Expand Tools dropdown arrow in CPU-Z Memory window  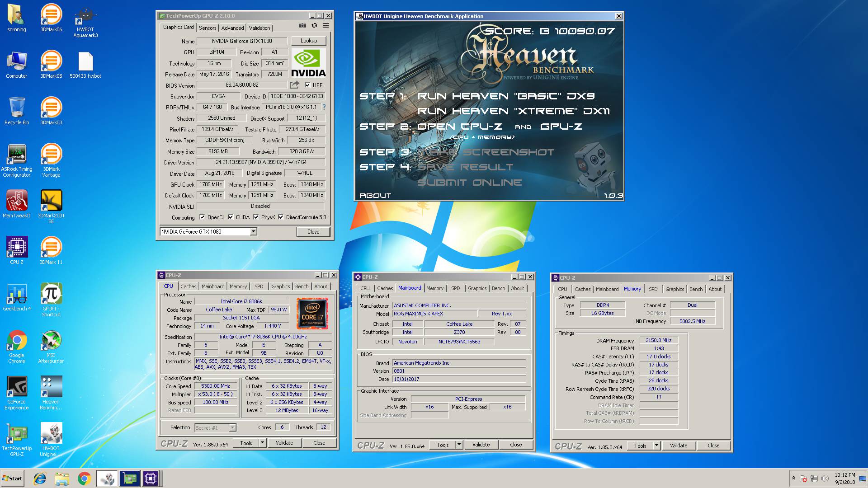pos(656,446)
